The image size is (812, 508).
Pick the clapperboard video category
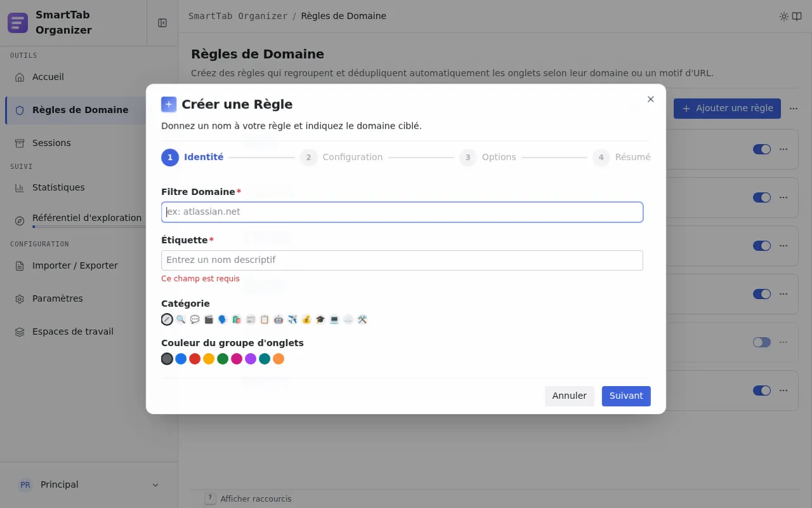[209, 319]
